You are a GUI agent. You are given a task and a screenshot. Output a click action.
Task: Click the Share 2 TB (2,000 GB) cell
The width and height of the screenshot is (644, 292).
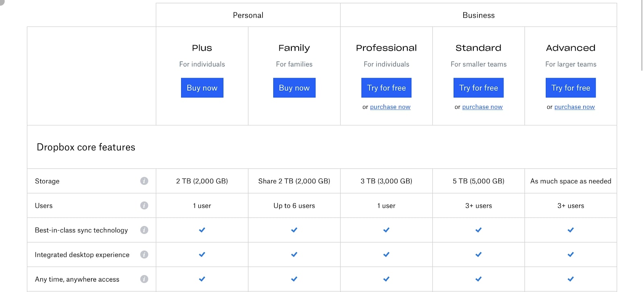click(294, 181)
